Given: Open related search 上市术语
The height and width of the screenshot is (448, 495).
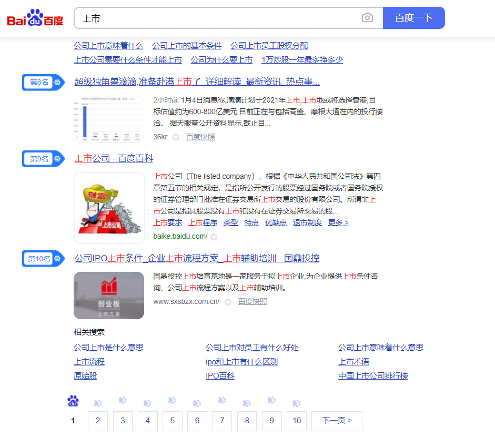Looking at the screenshot, I should [x=353, y=362].
